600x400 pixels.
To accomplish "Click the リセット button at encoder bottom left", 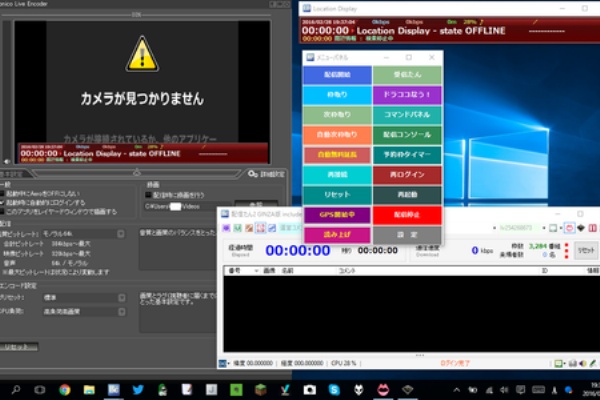I will click(x=19, y=347).
